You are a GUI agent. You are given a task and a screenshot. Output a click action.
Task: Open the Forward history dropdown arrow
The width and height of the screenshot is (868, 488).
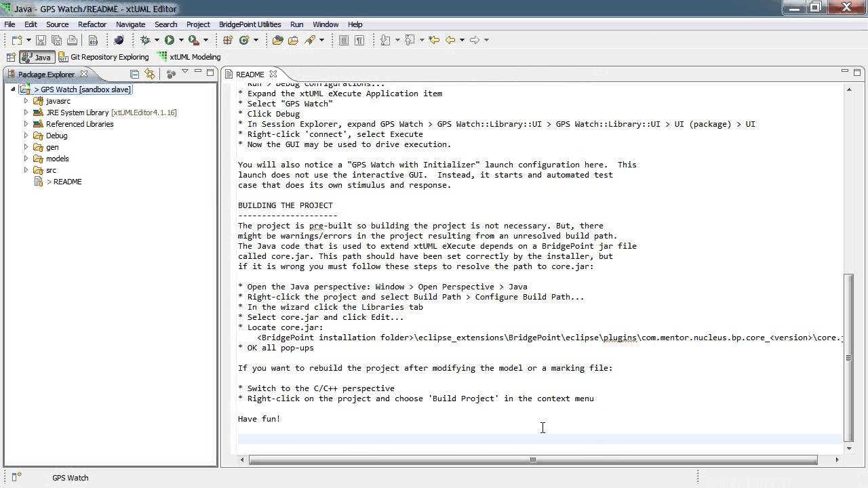tap(486, 40)
